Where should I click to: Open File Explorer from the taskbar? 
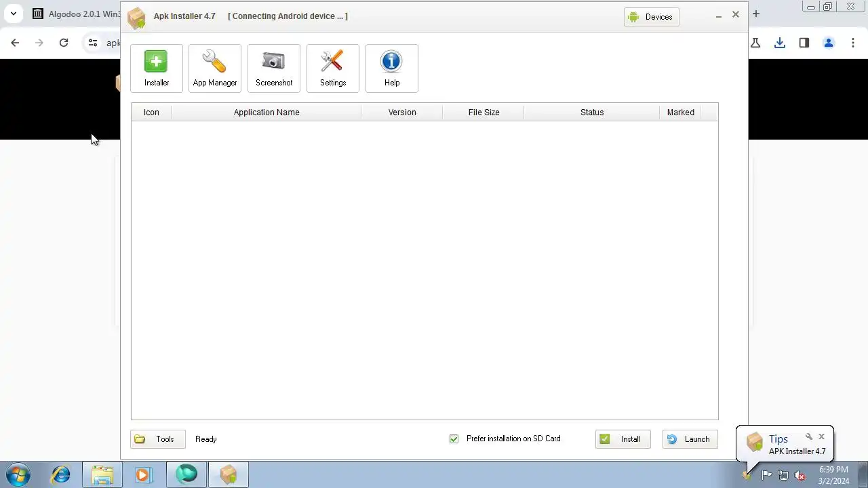tap(102, 474)
